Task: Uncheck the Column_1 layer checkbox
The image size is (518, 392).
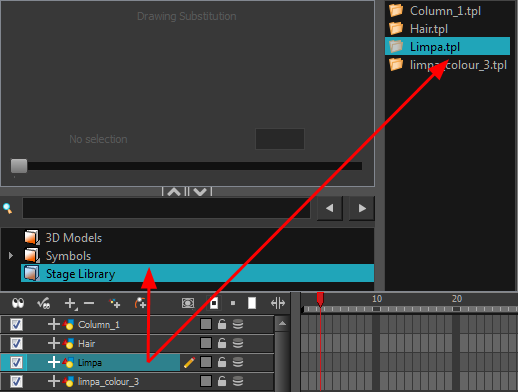Action: [x=16, y=324]
